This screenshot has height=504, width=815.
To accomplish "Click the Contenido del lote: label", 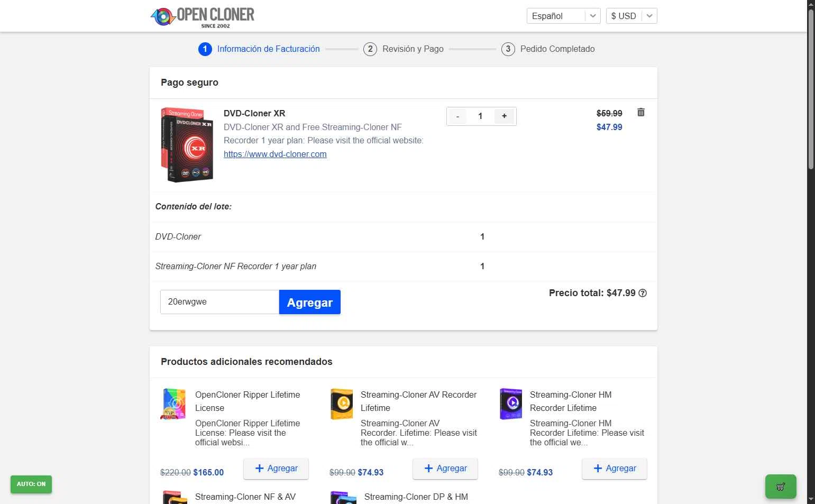I will pyautogui.click(x=194, y=207).
